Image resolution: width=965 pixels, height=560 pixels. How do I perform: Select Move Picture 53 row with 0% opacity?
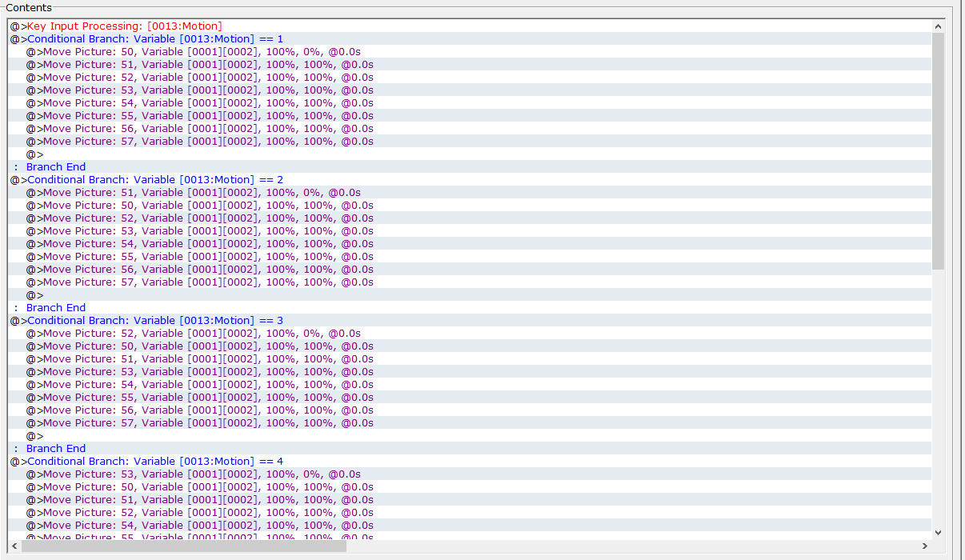pyautogui.click(x=470, y=474)
